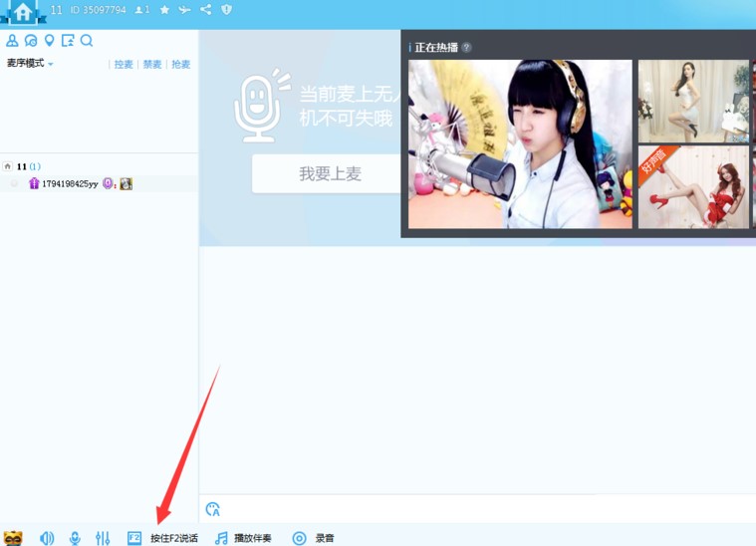This screenshot has width=756, height=546.
Task: Favorite the channel with the star icon
Action: tap(164, 10)
